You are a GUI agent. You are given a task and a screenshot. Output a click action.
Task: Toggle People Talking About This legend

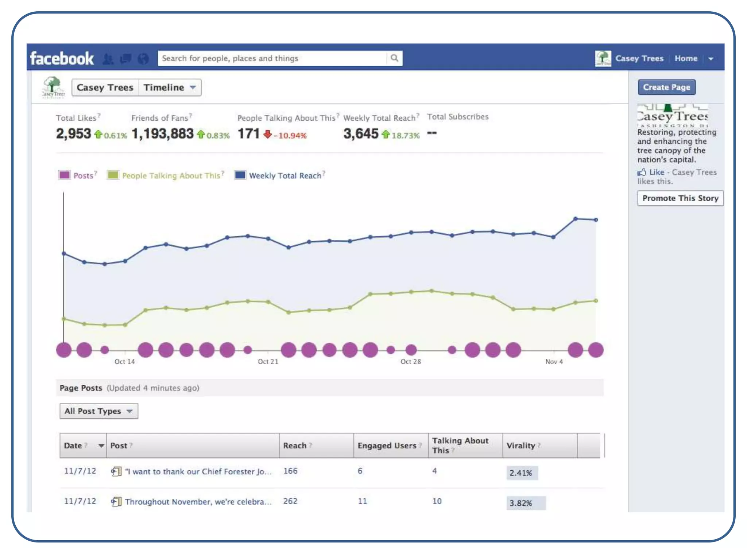pos(171,175)
